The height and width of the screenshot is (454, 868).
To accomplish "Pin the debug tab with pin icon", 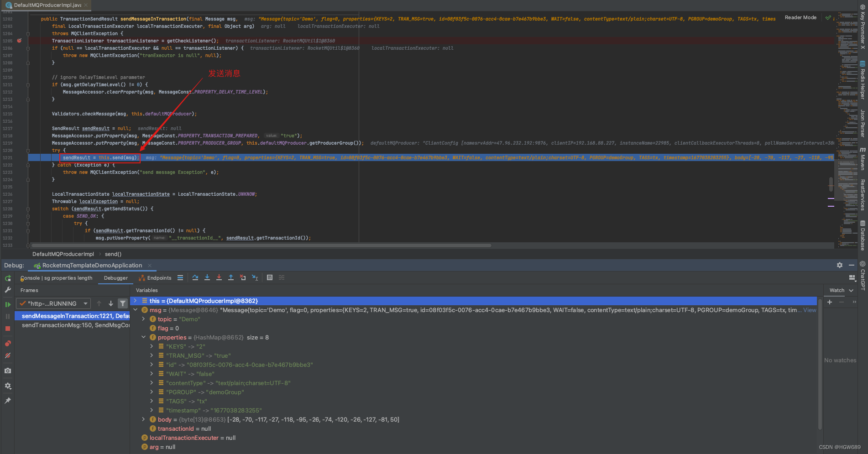I will pyautogui.click(x=8, y=401).
